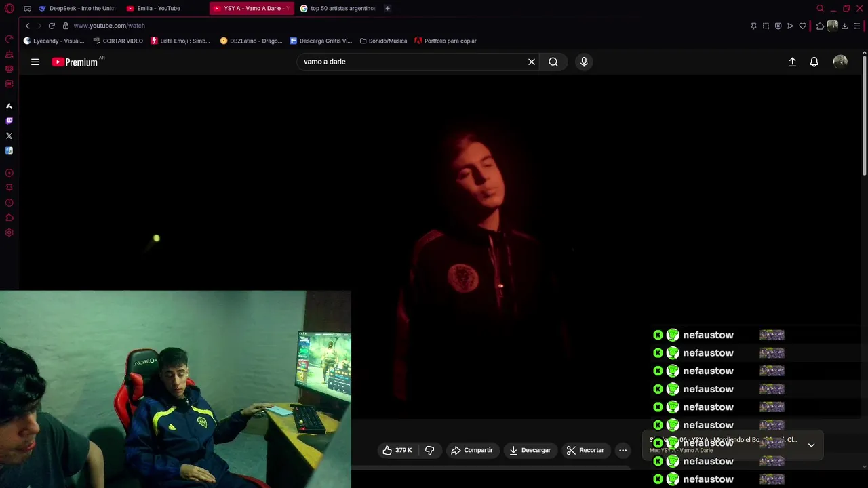Open Descarga Gratis Vi bookmark
This screenshot has width=868, height=488.
click(321, 41)
